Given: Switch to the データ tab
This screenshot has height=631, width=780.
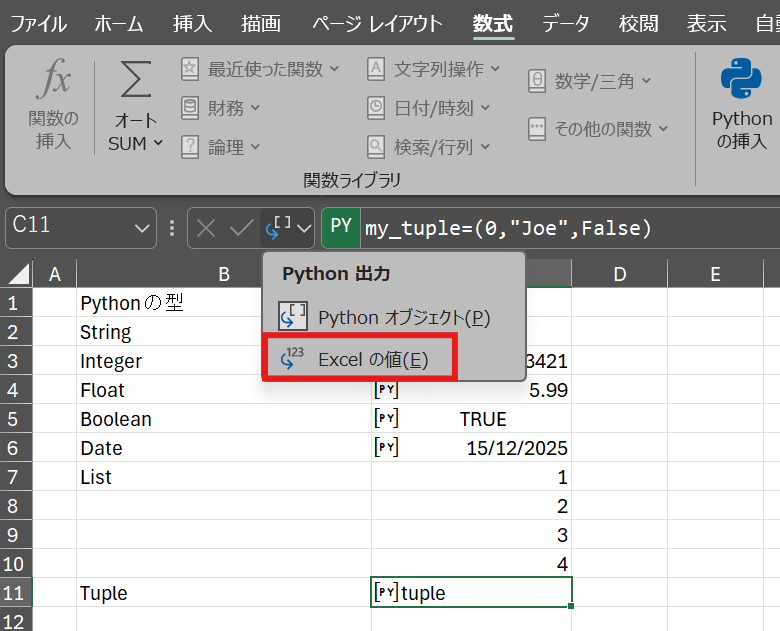Looking at the screenshot, I should [566, 23].
